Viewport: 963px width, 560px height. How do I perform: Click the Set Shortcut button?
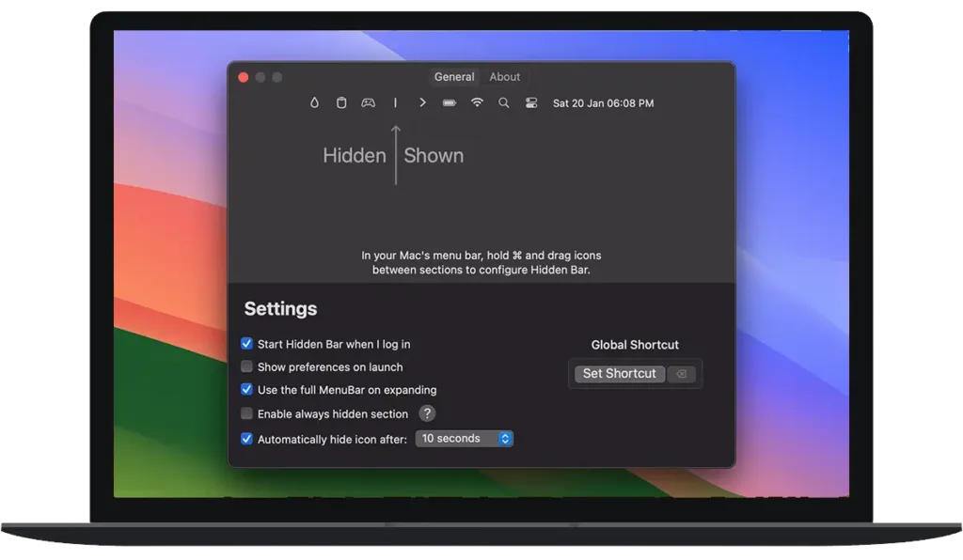coord(619,374)
